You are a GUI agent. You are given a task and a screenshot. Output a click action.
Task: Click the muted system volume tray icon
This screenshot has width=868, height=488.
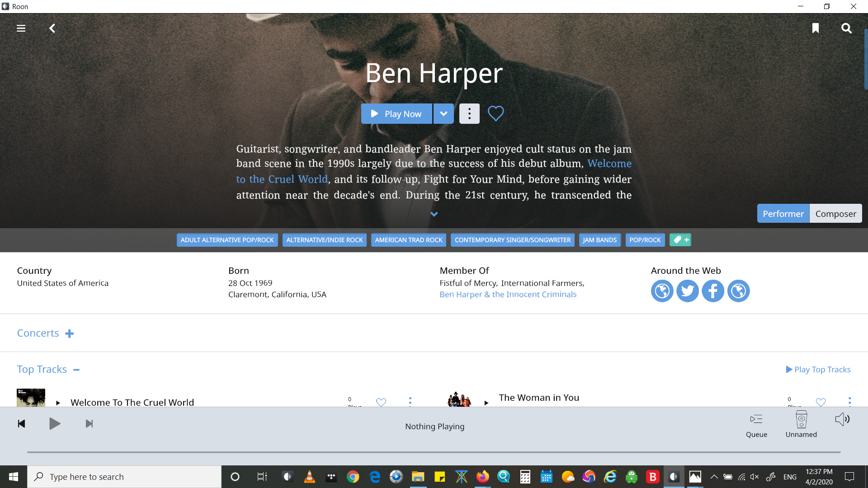point(755,477)
